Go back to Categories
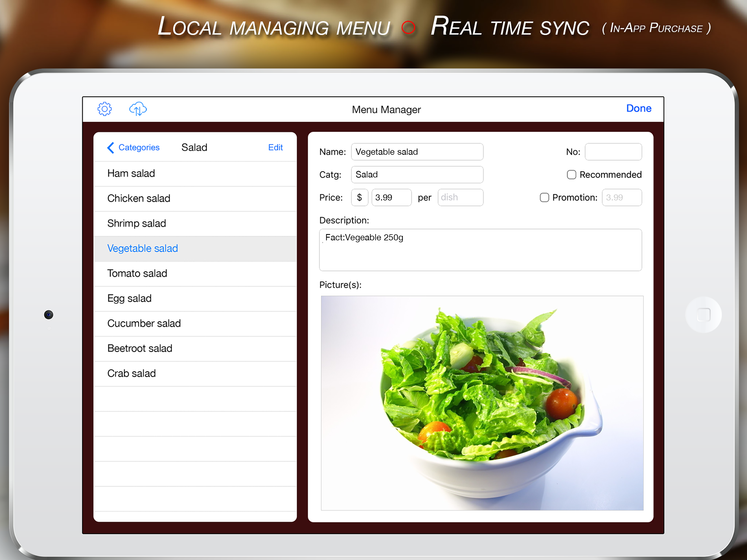Screen dimensions: 747x560 [139, 148]
